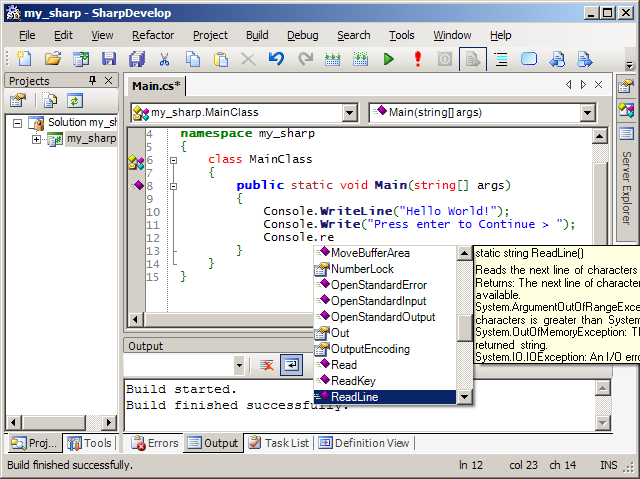Click the Projects panel Properties icon
640x479 pixels.
(x=18, y=100)
